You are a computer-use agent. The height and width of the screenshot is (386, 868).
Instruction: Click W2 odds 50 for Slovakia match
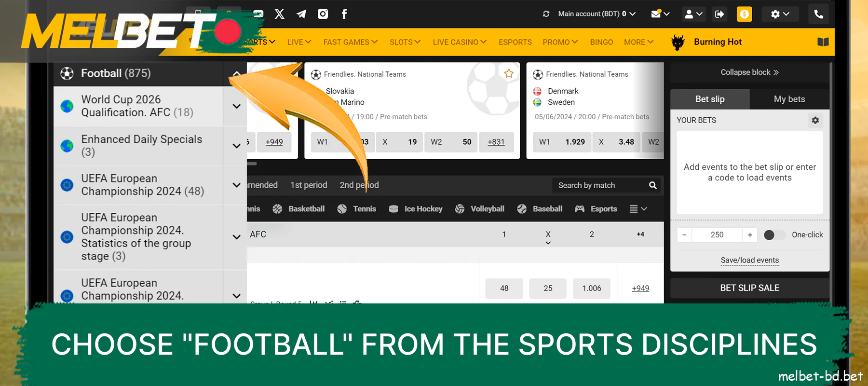coord(451,142)
